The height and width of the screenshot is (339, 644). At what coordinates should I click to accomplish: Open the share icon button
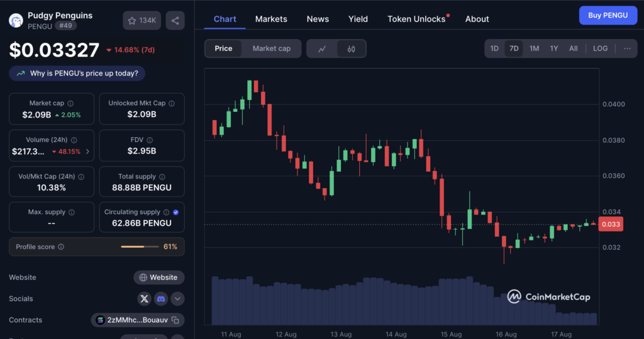pyautogui.click(x=175, y=21)
